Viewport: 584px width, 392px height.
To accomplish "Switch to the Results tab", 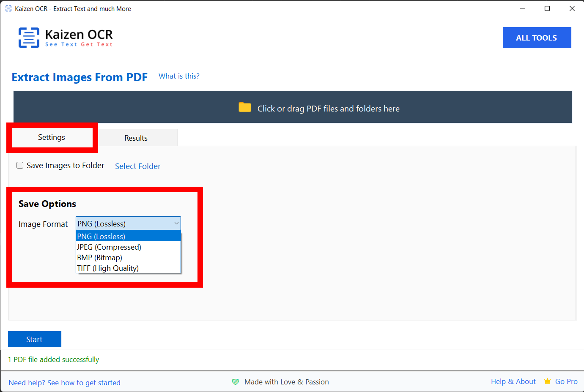I will click(136, 138).
